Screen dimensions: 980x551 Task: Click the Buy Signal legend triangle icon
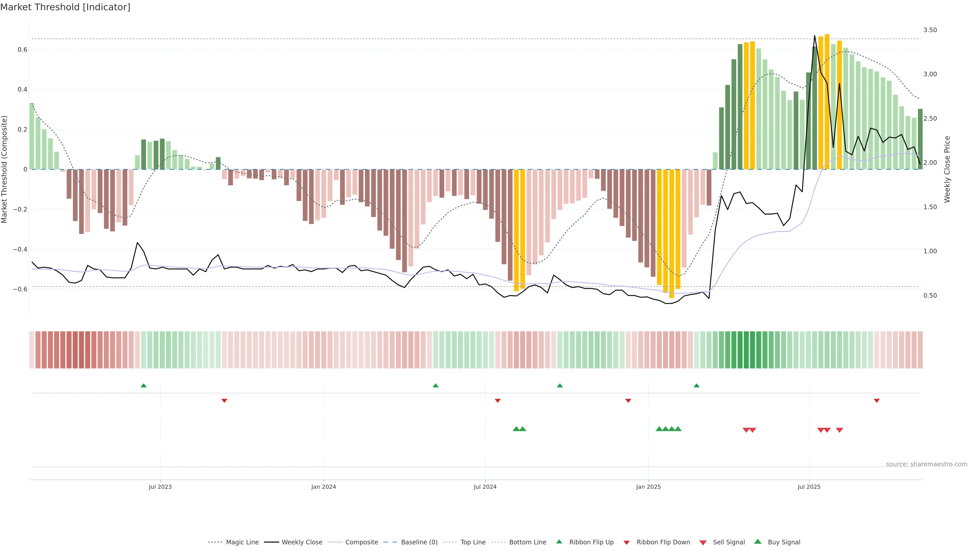tap(757, 542)
